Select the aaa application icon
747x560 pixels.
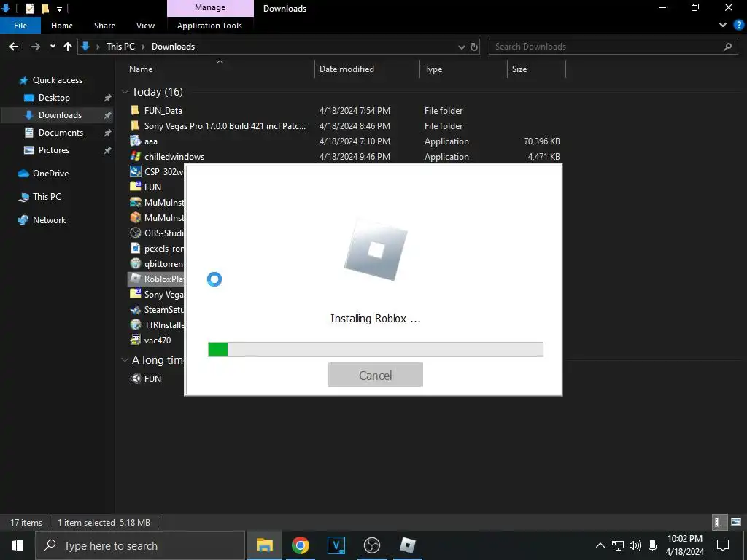(x=135, y=141)
